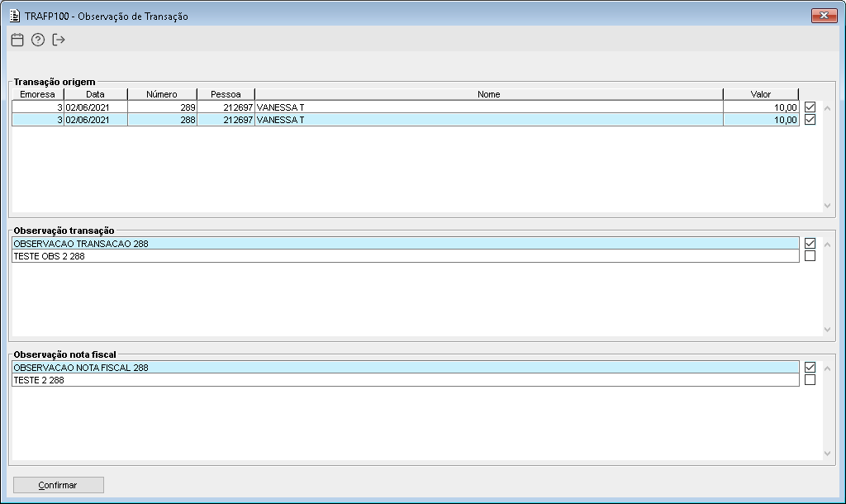Click empresa cell 3 in row 289

[x=38, y=107]
